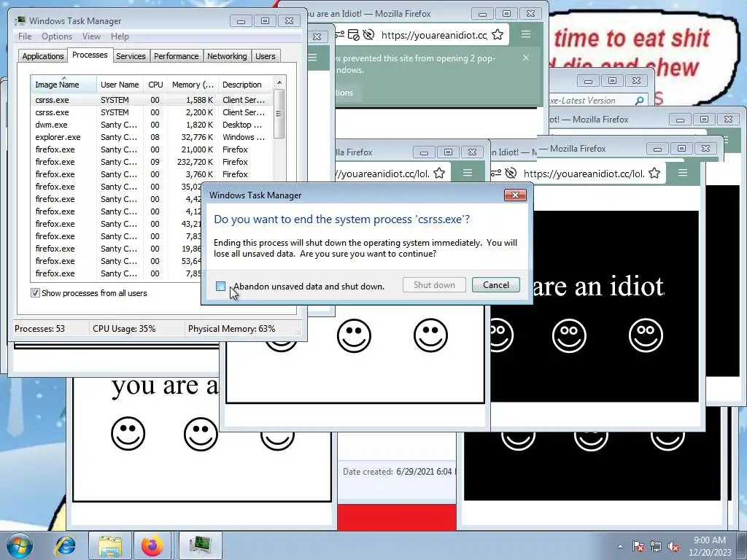Bookmark star in right black Firefox window
Viewport: 747px width, 560px height.
tap(654, 174)
